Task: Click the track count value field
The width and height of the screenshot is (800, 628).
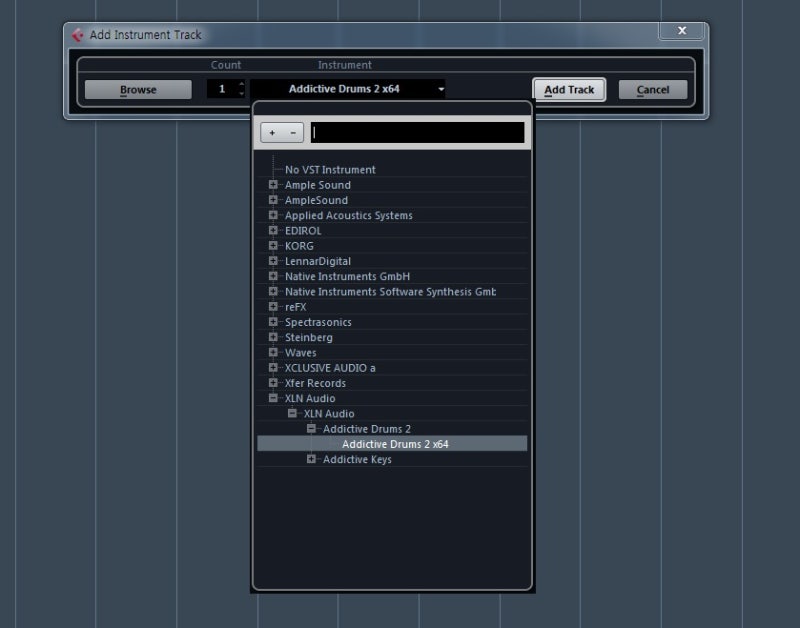Action: click(x=222, y=89)
